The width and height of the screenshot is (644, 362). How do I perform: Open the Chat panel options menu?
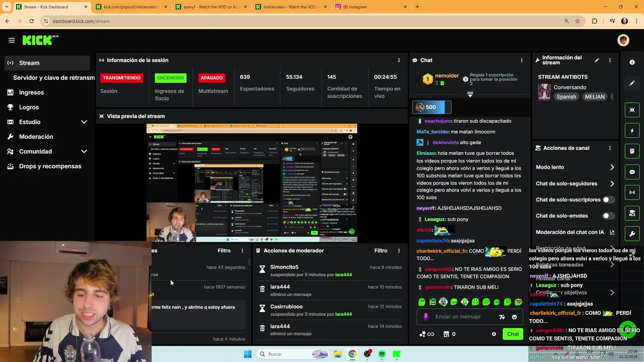522,60
